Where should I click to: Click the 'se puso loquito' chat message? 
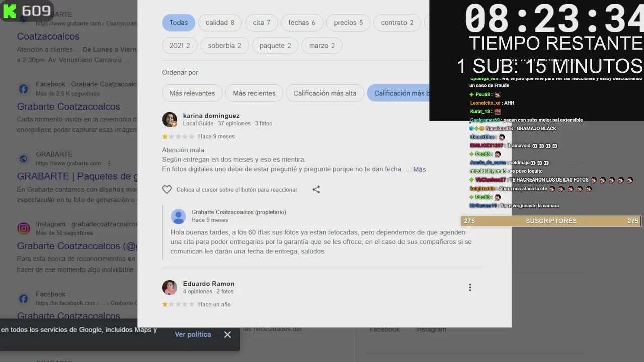[x=506, y=171]
